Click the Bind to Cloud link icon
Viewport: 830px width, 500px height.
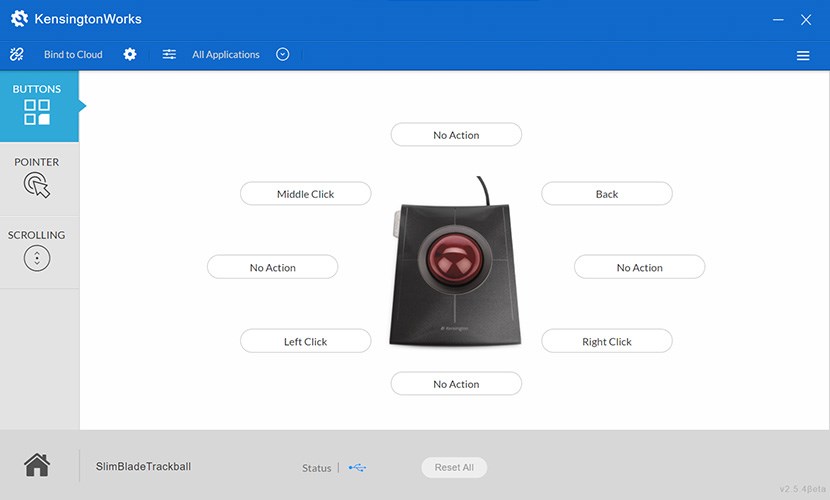point(17,55)
